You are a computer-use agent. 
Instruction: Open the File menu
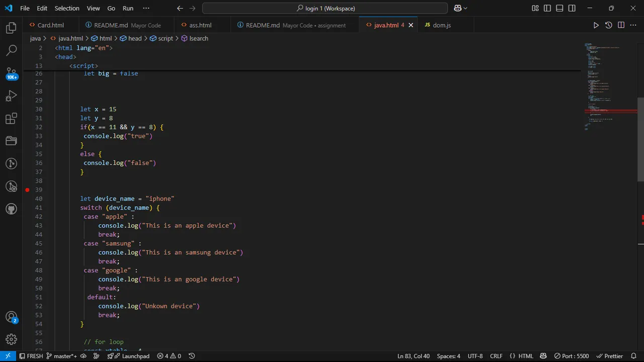tap(25, 8)
